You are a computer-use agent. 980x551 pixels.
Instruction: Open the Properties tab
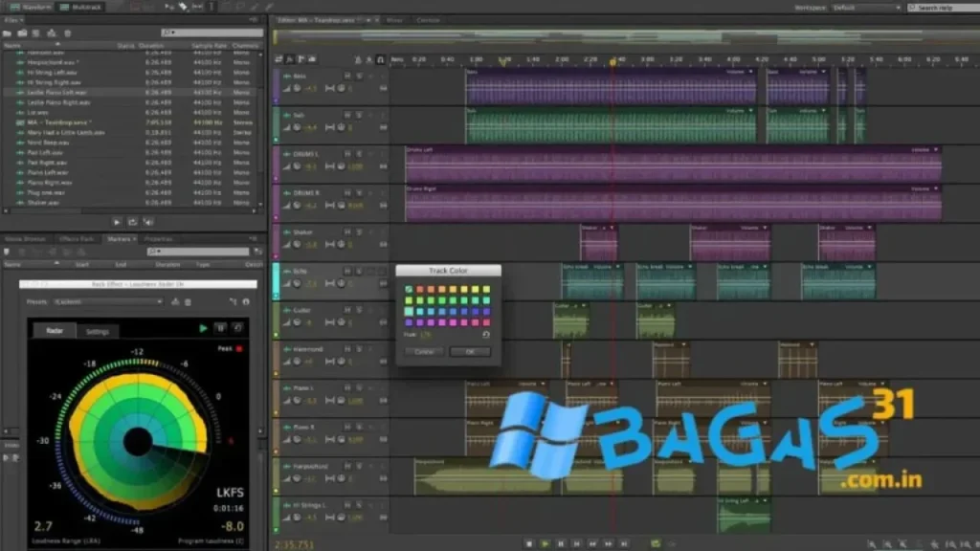click(158, 238)
